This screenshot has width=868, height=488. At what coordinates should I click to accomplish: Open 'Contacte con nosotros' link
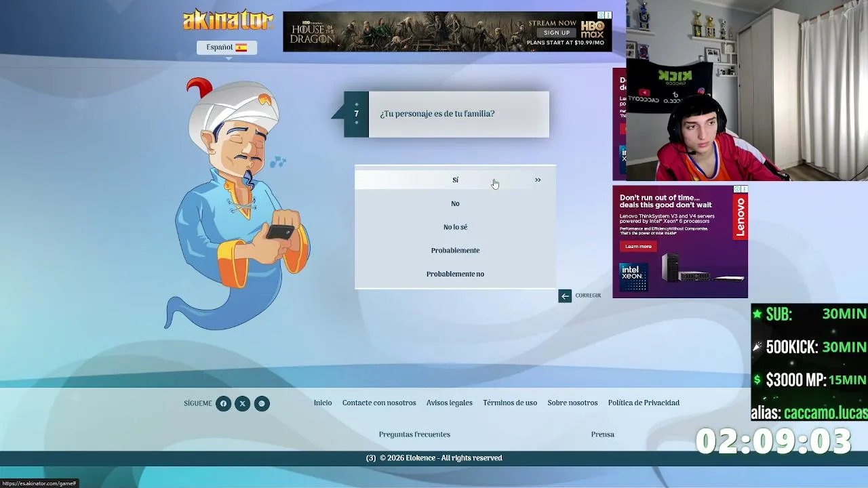click(379, 403)
